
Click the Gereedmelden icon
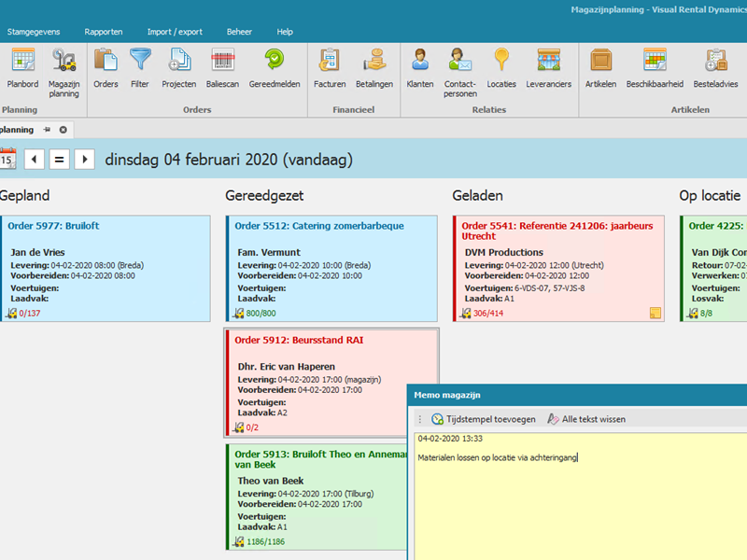click(x=275, y=68)
